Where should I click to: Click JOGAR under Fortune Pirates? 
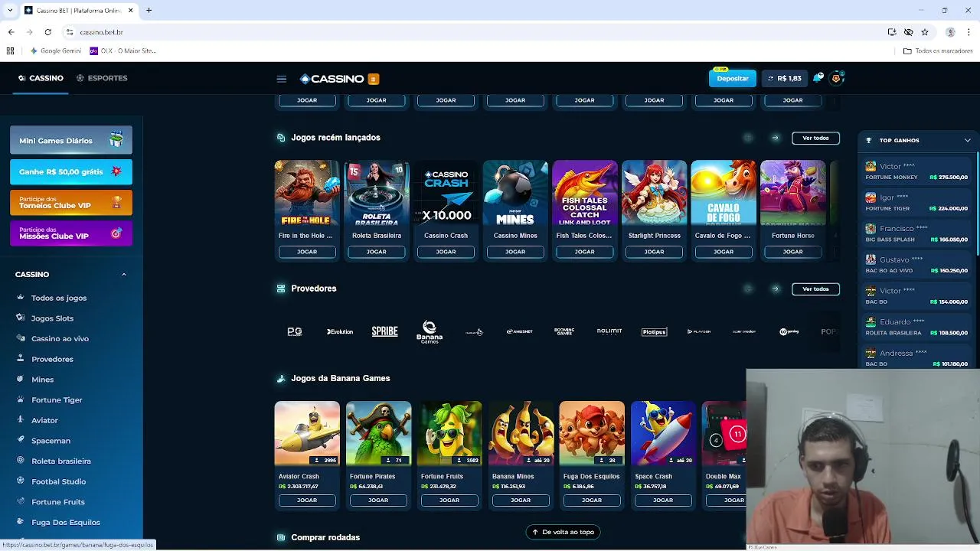(x=378, y=500)
